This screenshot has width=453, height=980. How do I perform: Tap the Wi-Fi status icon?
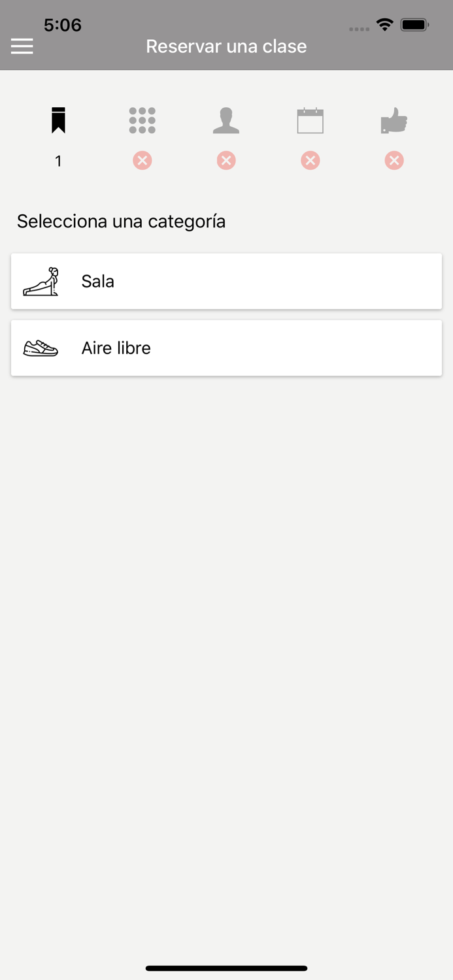click(x=385, y=25)
